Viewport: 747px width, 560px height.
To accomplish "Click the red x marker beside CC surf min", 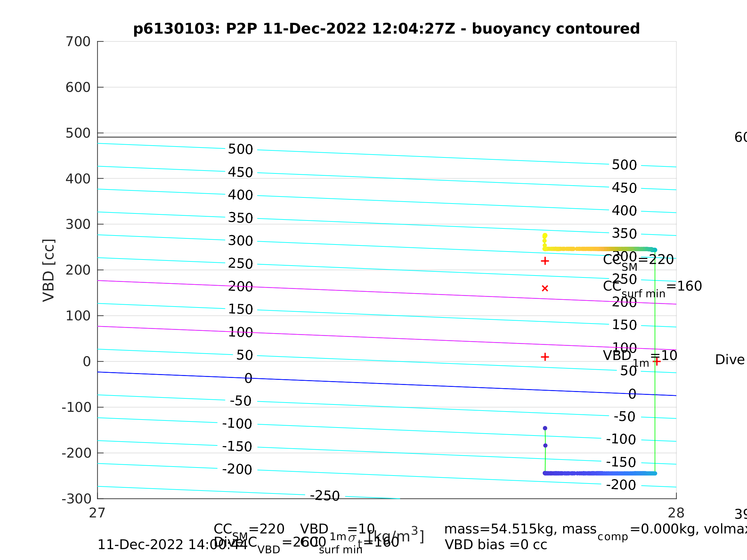I will point(545,288).
